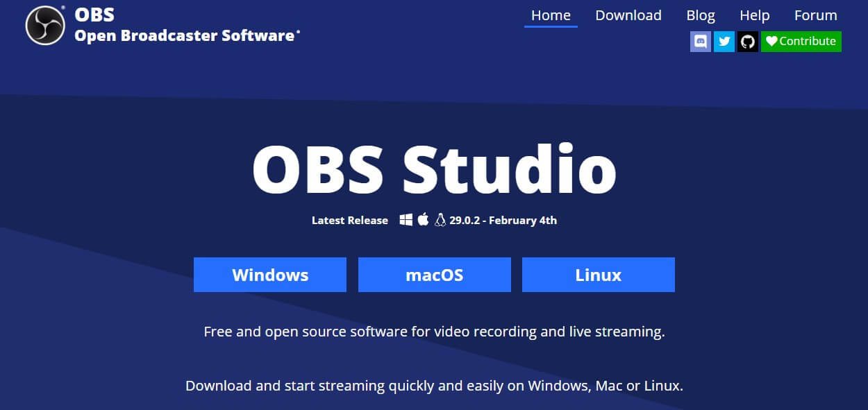The width and height of the screenshot is (868, 410).
Task: Click the Windows download button
Action: click(270, 275)
